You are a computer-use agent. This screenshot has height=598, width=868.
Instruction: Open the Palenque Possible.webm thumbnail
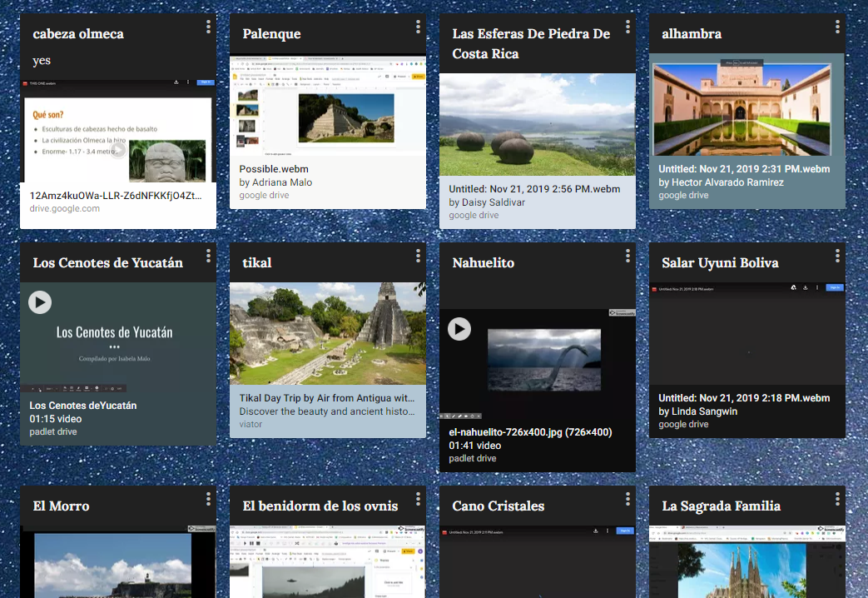pos(328,105)
